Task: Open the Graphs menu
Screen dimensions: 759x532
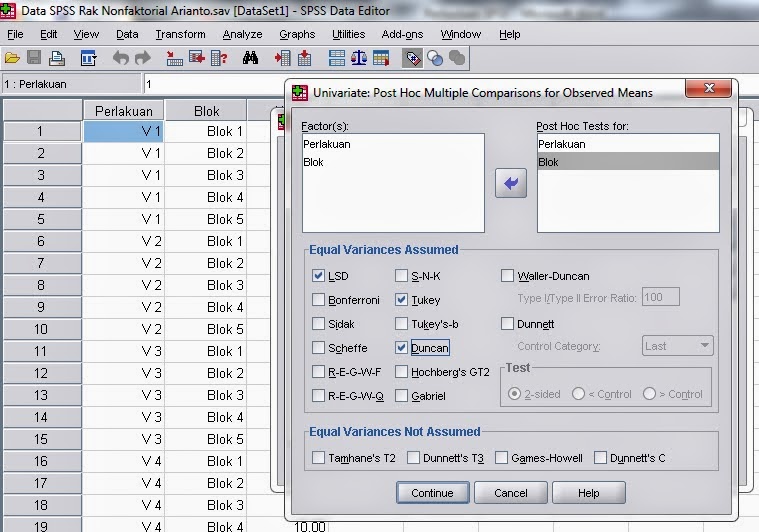Action: (297, 34)
